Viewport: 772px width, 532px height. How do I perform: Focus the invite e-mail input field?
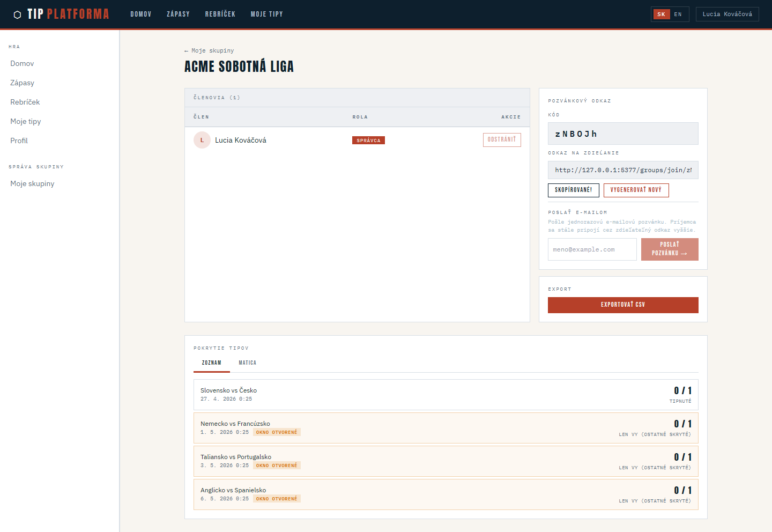point(592,249)
